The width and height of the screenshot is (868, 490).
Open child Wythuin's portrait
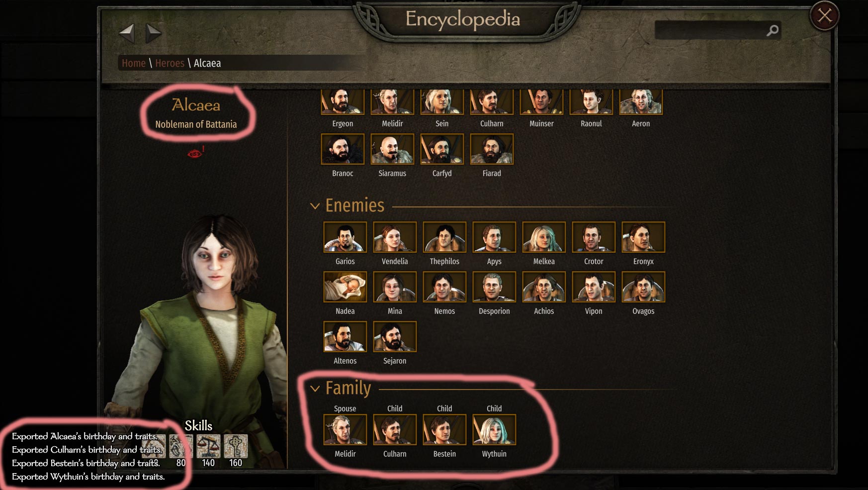pyautogui.click(x=494, y=430)
